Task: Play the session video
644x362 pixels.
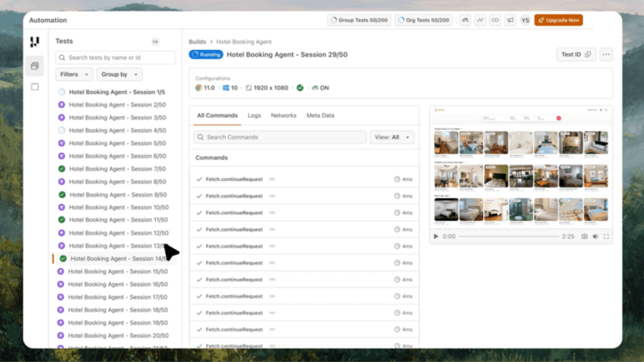Action: tap(436, 236)
